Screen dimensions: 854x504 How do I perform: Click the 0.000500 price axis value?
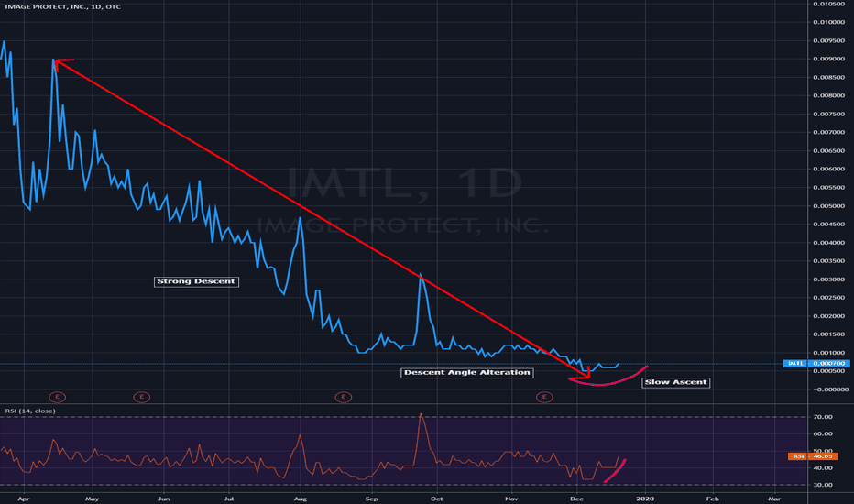point(829,371)
